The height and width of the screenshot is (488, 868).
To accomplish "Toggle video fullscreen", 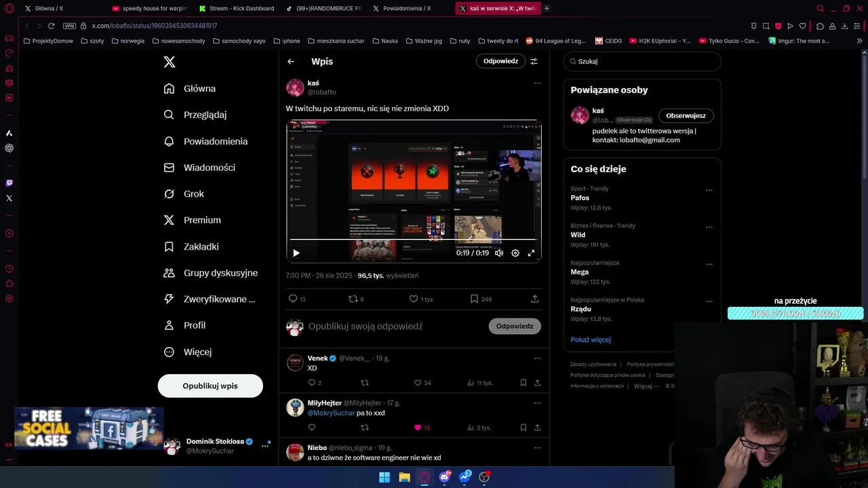I will pos(531,253).
